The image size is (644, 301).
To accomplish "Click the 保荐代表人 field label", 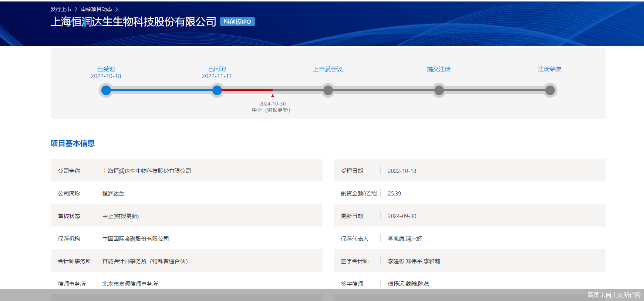I will pos(355,238).
